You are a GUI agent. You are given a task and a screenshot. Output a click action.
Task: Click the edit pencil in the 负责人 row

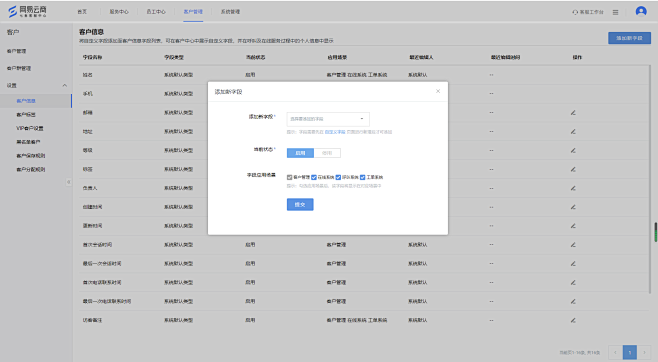(x=573, y=188)
